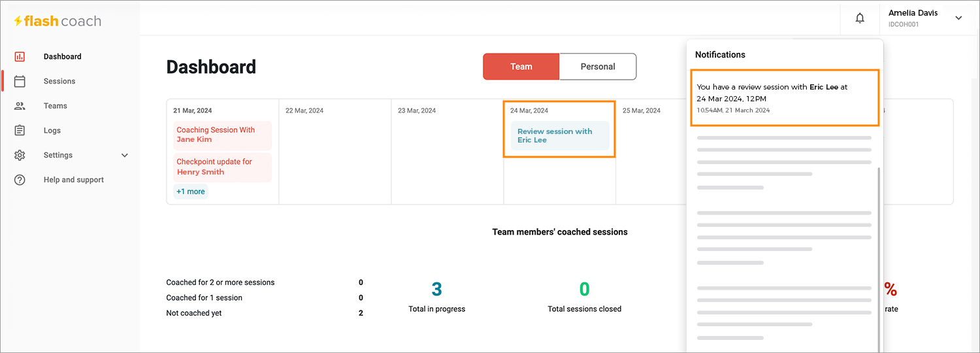Click the Help and support question icon
Viewport: 980px width, 353px height.
click(x=20, y=180)
